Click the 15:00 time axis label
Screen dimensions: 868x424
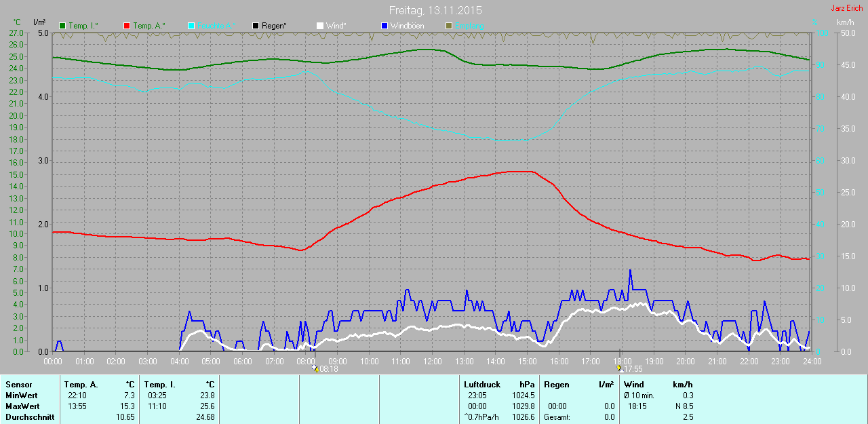527,361
